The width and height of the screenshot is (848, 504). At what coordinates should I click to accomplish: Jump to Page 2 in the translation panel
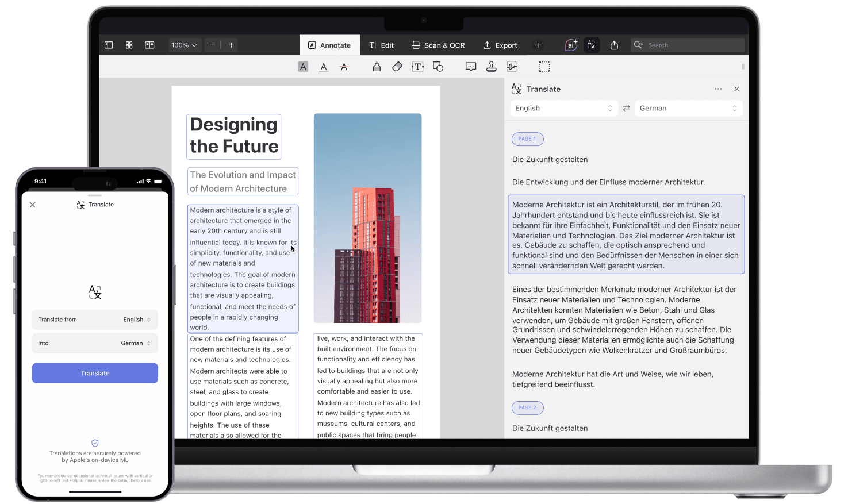pos(527,407)
